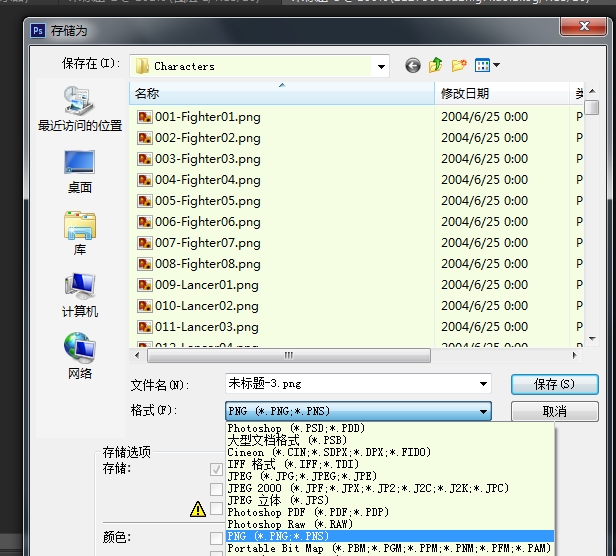Open Libraries (库) shortcut
This screenshot has height=556, width=616.
[x=80, y=233]
